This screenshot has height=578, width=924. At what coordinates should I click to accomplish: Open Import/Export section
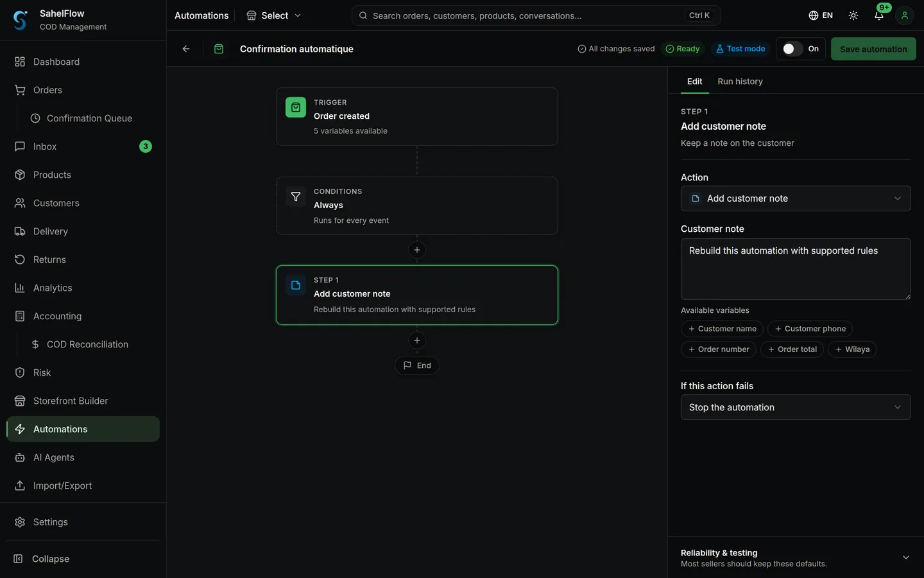tap(83, 486)
